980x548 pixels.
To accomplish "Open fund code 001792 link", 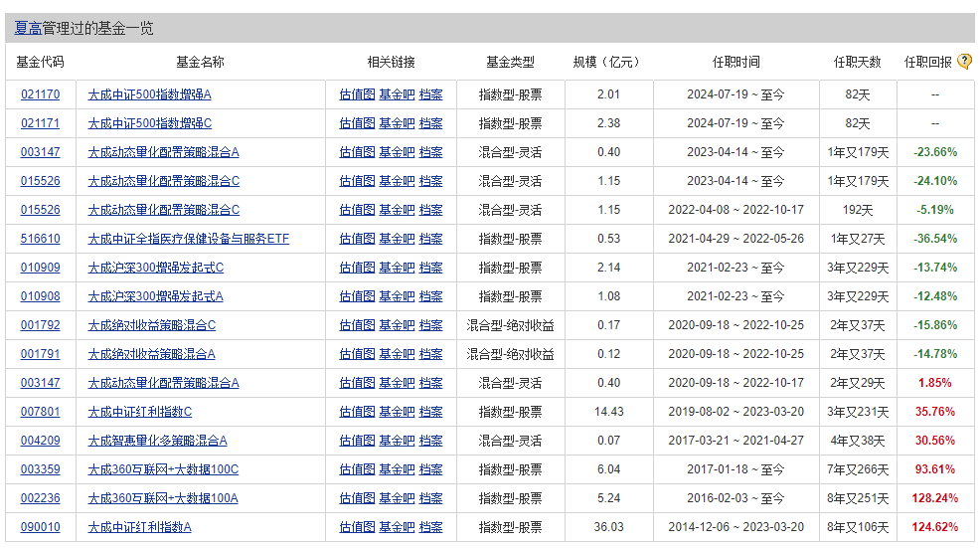I will coord(41,324).
